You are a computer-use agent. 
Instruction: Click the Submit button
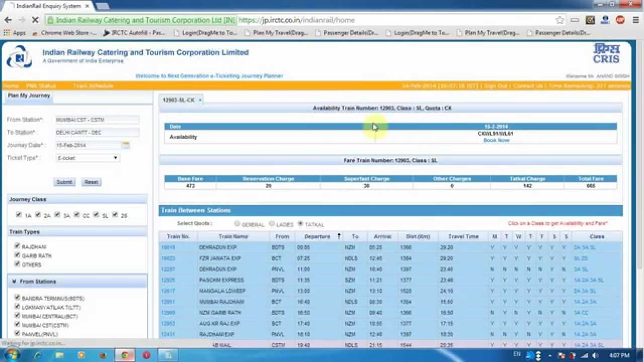click(x=64, y=182)
